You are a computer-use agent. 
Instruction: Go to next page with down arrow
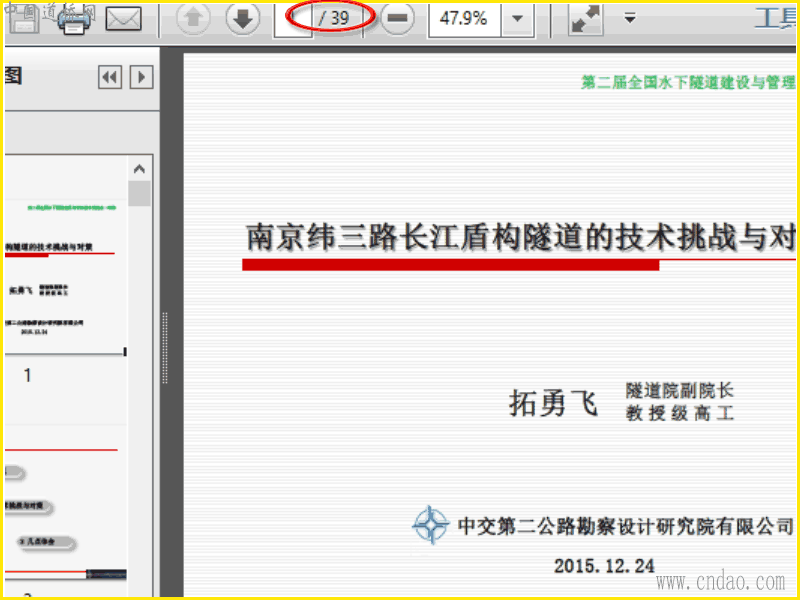point(242,18)
